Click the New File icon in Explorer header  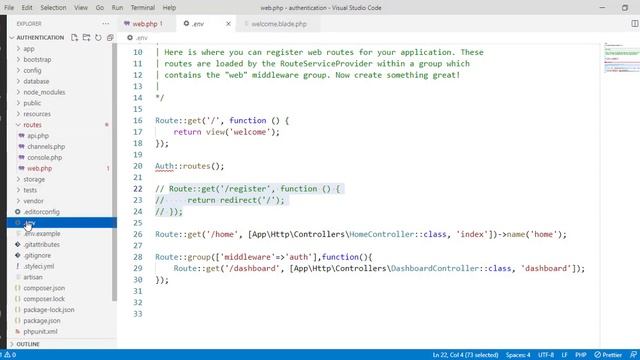tap(74, 38)
